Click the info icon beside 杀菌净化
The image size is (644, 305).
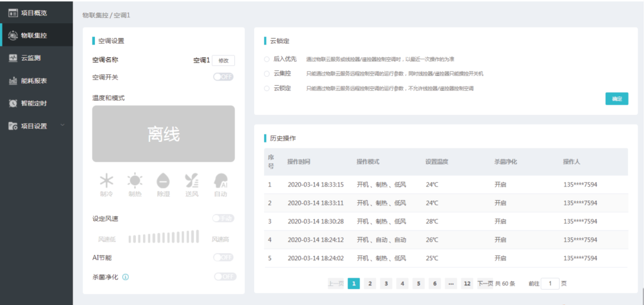point(126,276)
